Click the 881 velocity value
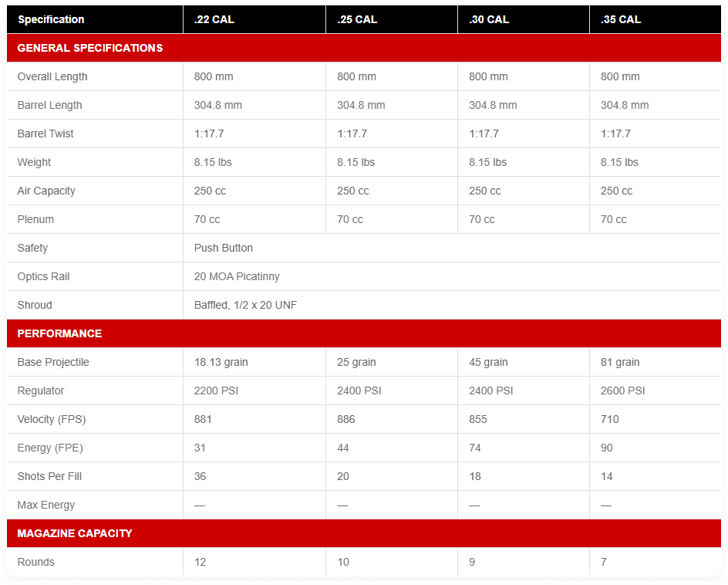Screen dimensions: 728x585 tap(203, 420)
